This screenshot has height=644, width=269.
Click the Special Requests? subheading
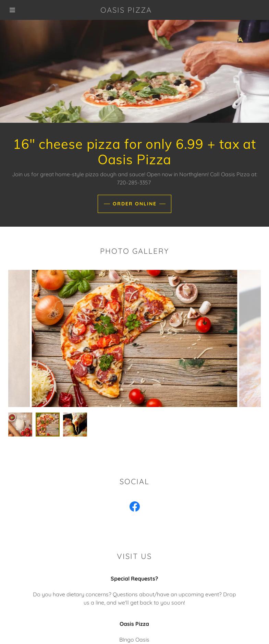point(134,579)
